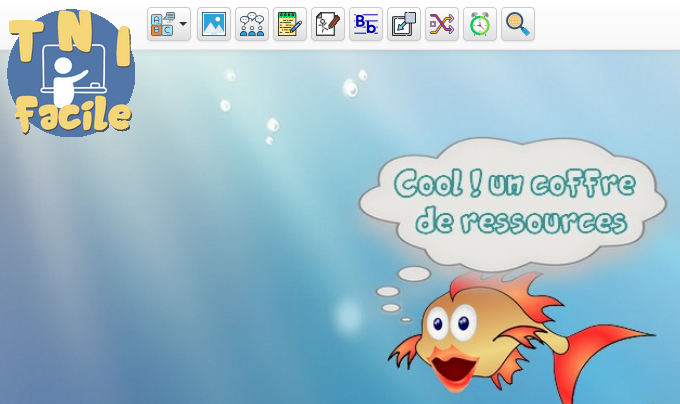
Task: Select the scissors and brush paper icon
Action: point(328,25)
